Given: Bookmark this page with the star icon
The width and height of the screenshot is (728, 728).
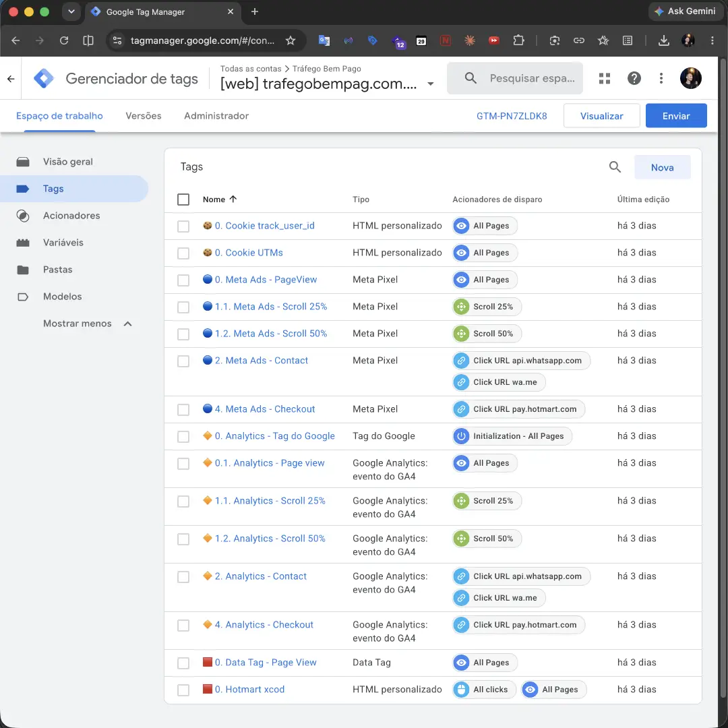Looking at the screenshot, I should point(291,40).
